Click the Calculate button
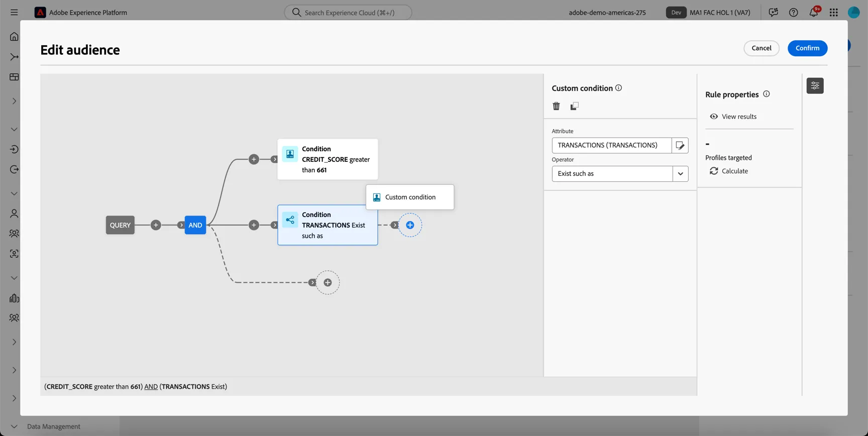 click(x=729, y=171)
